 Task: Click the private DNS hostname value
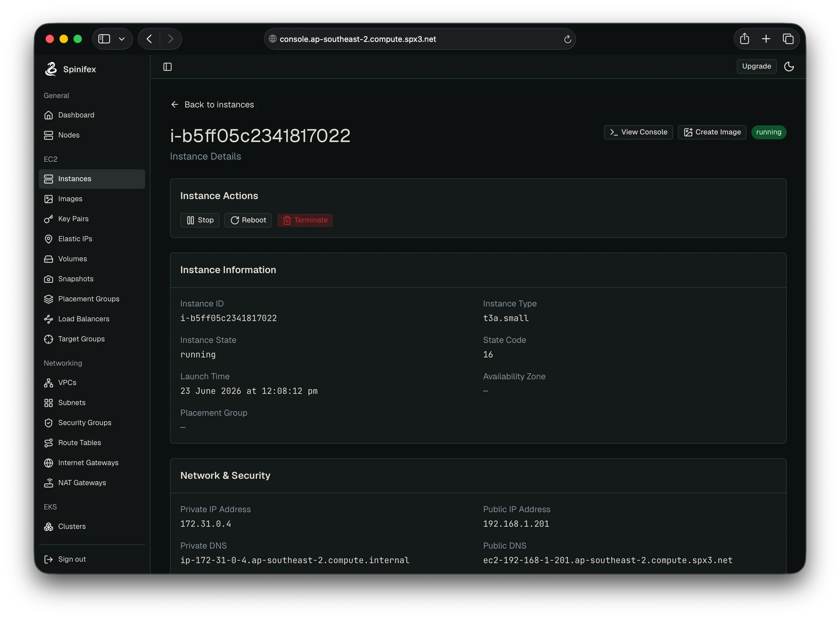[x=295, y=560]
